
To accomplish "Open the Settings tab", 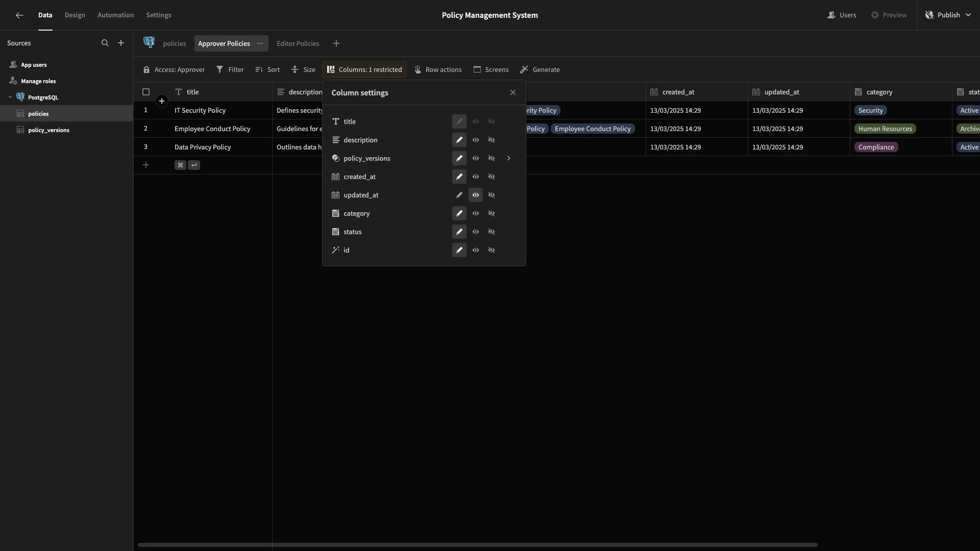I will point(159,15).
